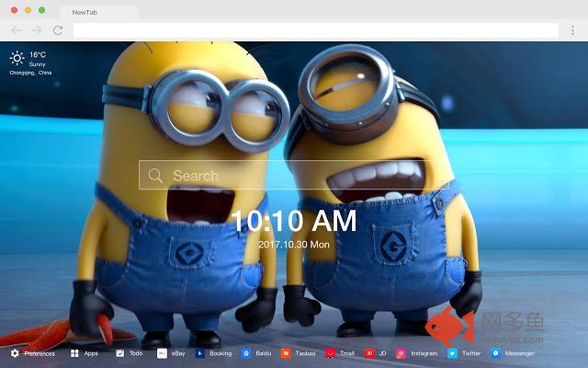Close the window with the red button

[x=15, y=10]
